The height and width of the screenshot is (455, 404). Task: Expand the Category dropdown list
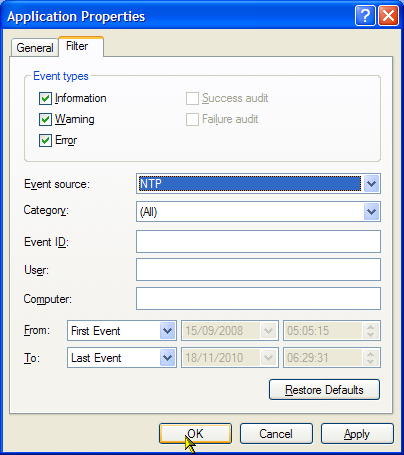click(x=371, y=212)
